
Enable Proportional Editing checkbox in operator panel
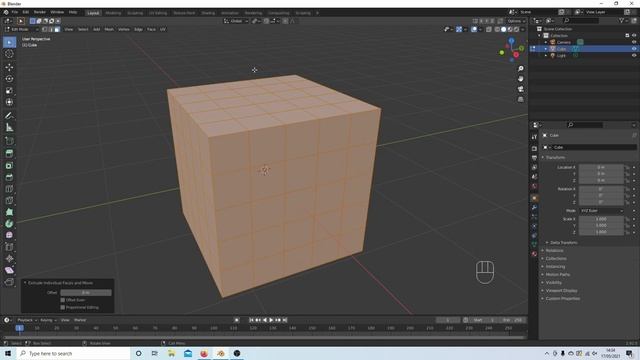tap(62, 307)
